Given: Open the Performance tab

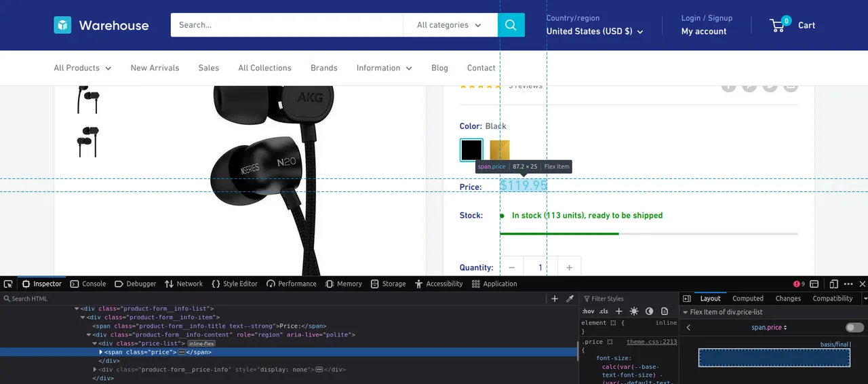Looking at the screenshot, I should click(x=292, y=284).
